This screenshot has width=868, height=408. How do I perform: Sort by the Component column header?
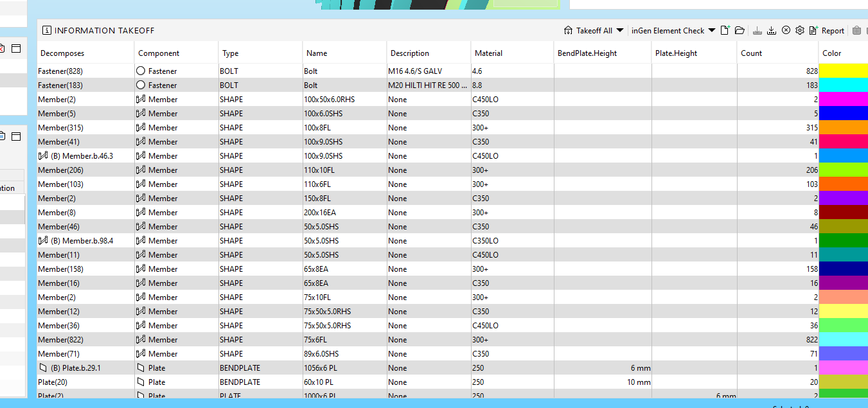tap(177, 53)
